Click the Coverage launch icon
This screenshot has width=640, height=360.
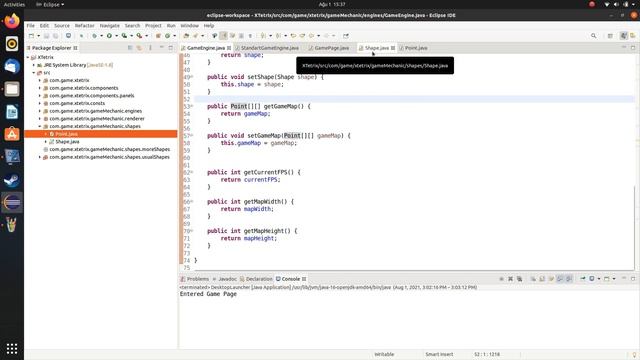(x=124, y=36)
